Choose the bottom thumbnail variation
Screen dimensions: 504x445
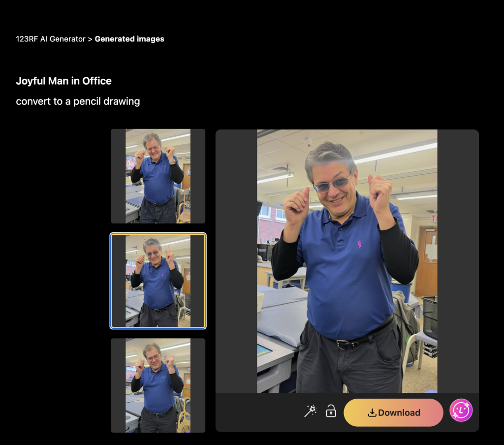click(158, 385)
